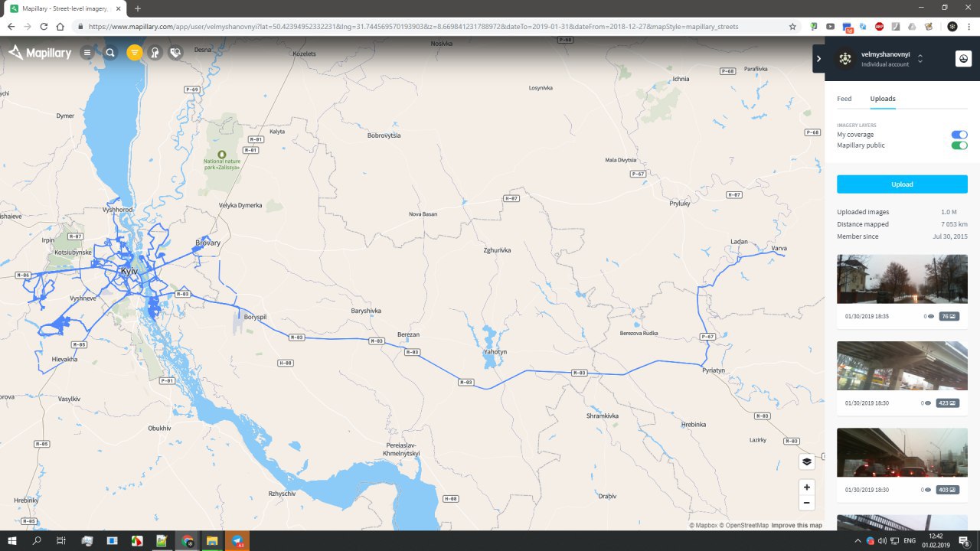
Task: Click the Pyriatyn label on the map
Action: 714,370
